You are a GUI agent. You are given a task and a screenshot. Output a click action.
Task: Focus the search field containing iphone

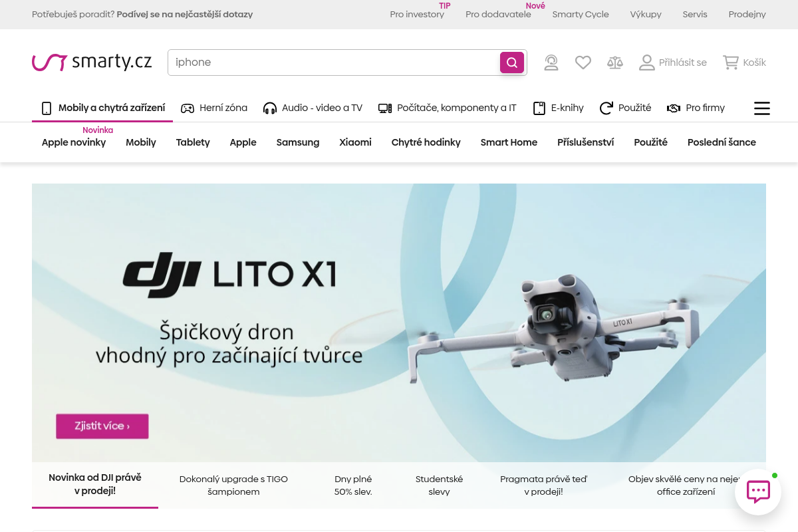pyautogui.click(x=334, y=63)
